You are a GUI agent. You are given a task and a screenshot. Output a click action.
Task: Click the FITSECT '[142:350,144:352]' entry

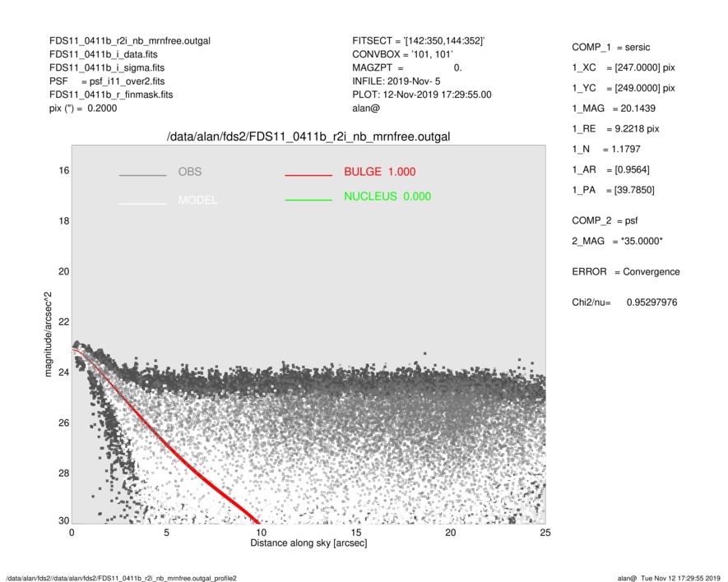tap(419, 41)
